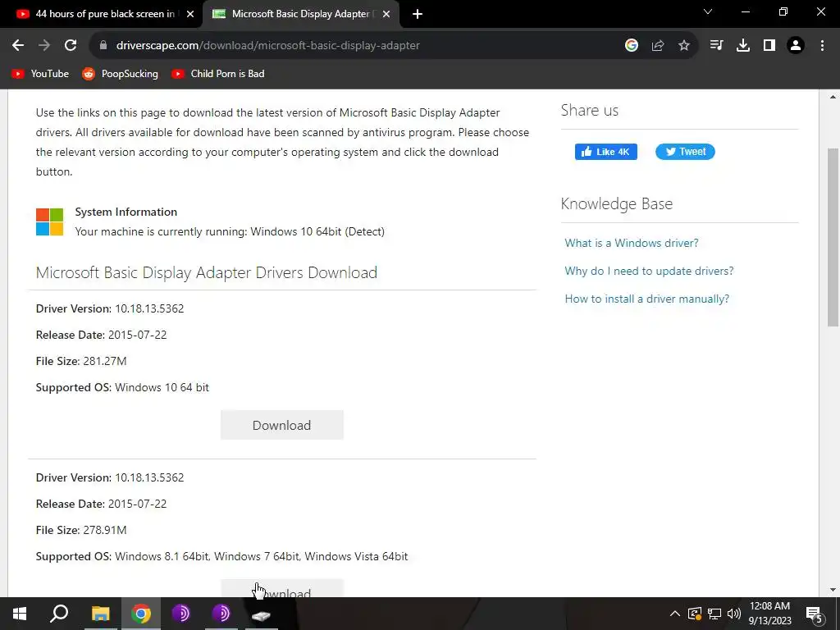Open media controls icon in toolbar
This screenshot has height=630, width=840.
716,46
